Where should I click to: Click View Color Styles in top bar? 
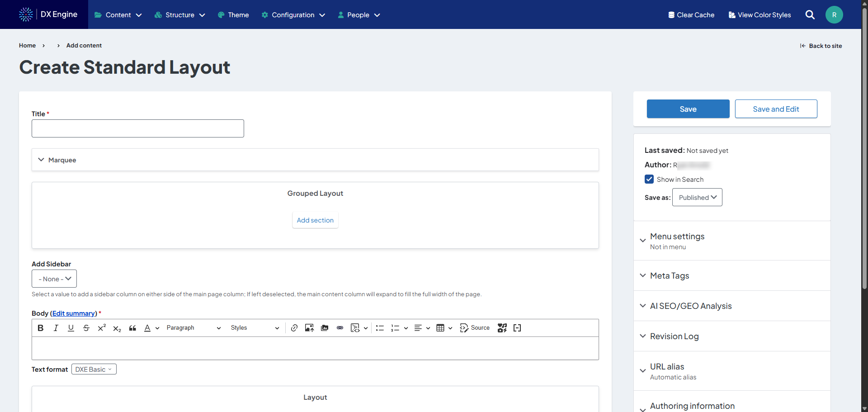pos(760,15)
